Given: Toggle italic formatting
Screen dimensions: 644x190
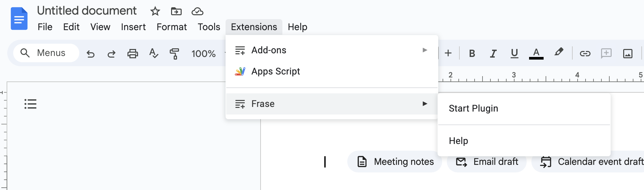Looking at the screenshot, I should tap(493, 53).
